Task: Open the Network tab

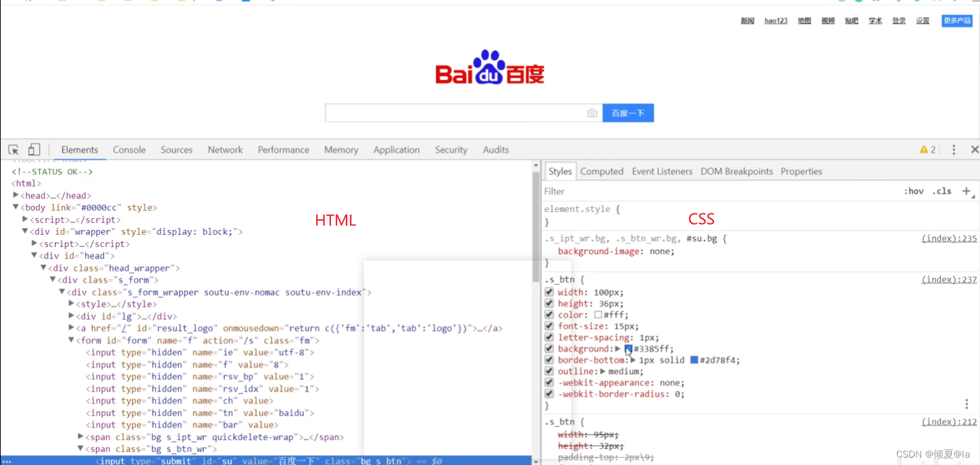Action: [x=225, y=150]
